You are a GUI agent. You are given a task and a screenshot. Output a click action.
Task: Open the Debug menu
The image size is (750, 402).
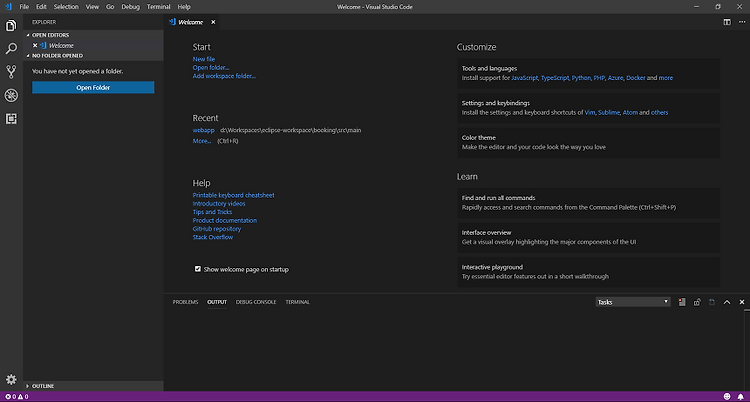pos(131,7)
